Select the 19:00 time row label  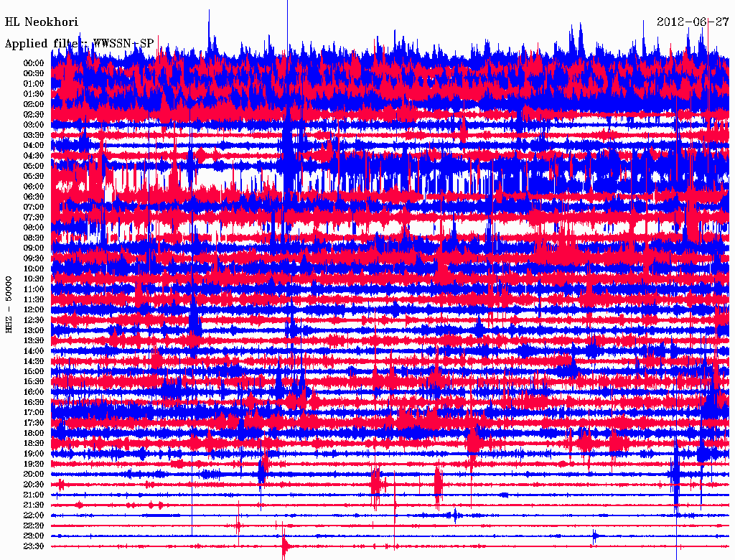click(34, 454)
